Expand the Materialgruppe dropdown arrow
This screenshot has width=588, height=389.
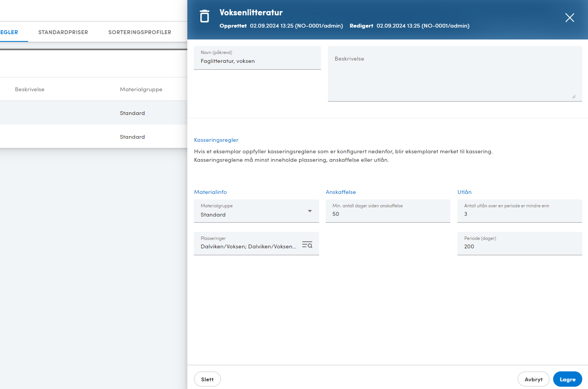[310, 211]
